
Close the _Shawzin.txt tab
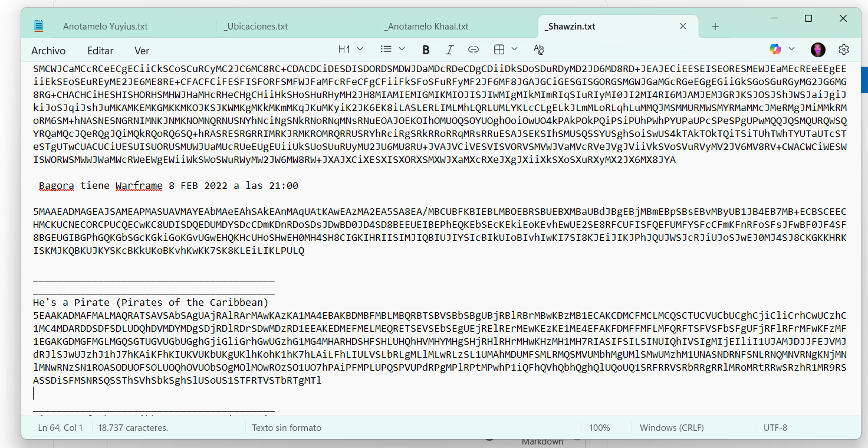coord(683,26)
